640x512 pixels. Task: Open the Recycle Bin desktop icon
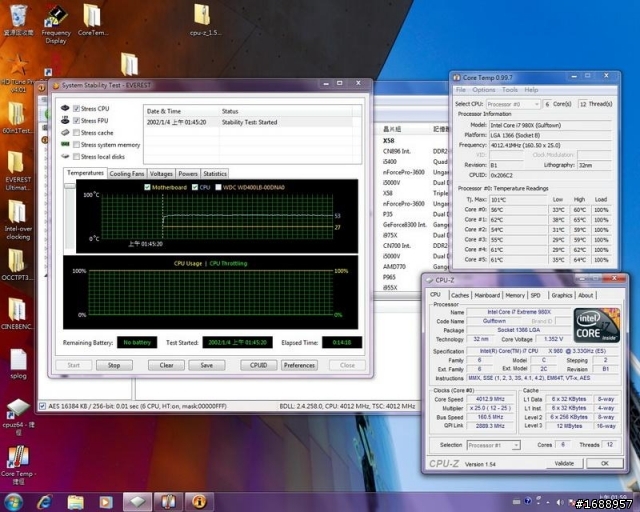tap(18, 20)
